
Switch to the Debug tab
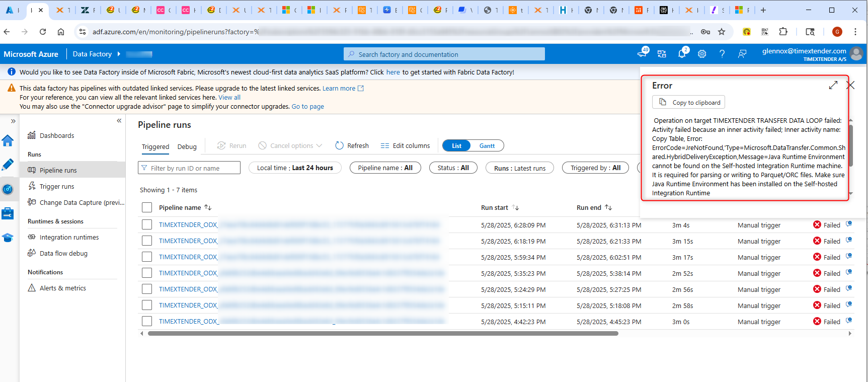187,146
